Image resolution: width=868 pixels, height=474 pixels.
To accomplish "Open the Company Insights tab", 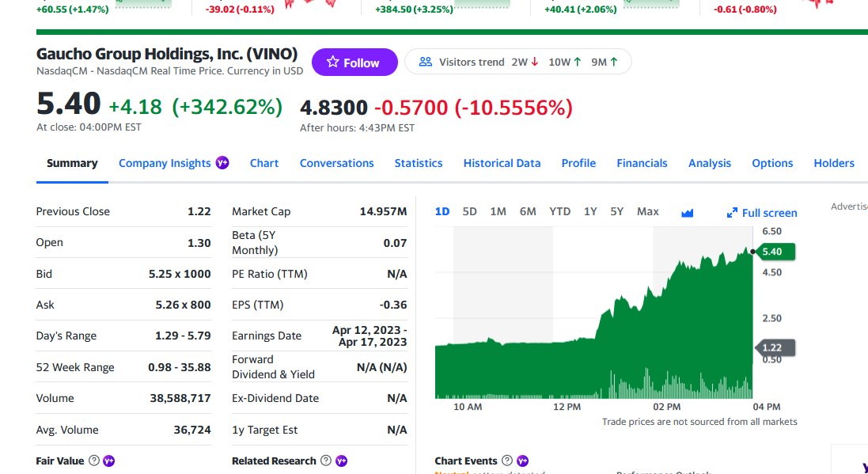I will (x=165, y=163).
